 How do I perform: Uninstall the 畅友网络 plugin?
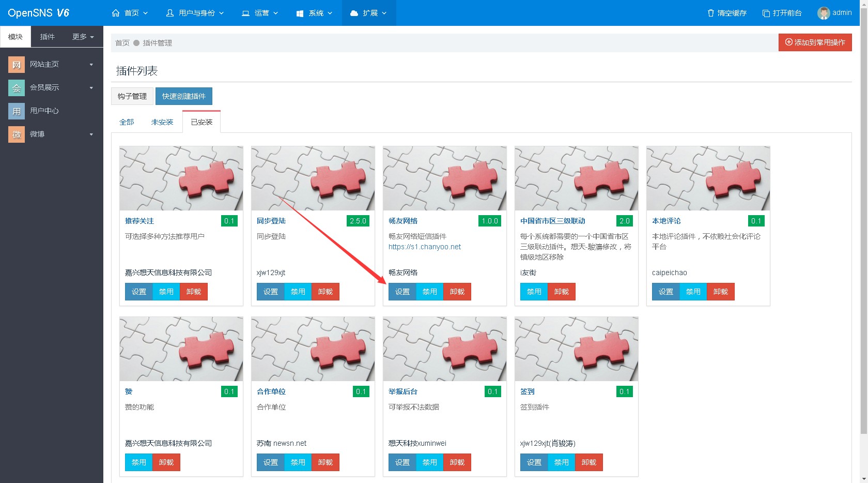tap(457, 292)
